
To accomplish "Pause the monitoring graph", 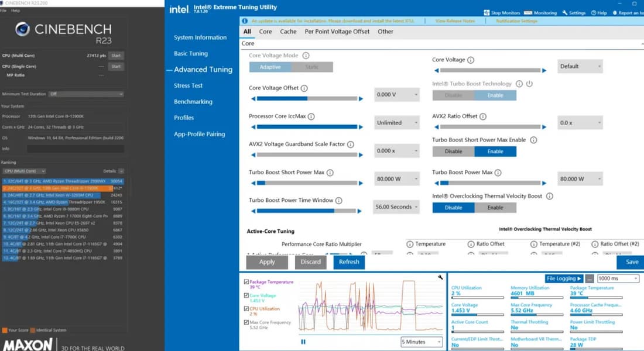I will [303, 342].
